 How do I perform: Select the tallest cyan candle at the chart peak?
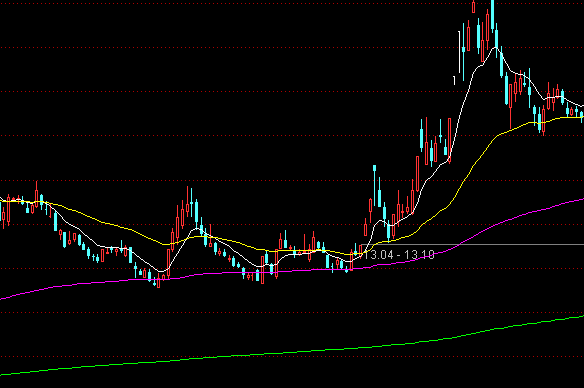492,15
